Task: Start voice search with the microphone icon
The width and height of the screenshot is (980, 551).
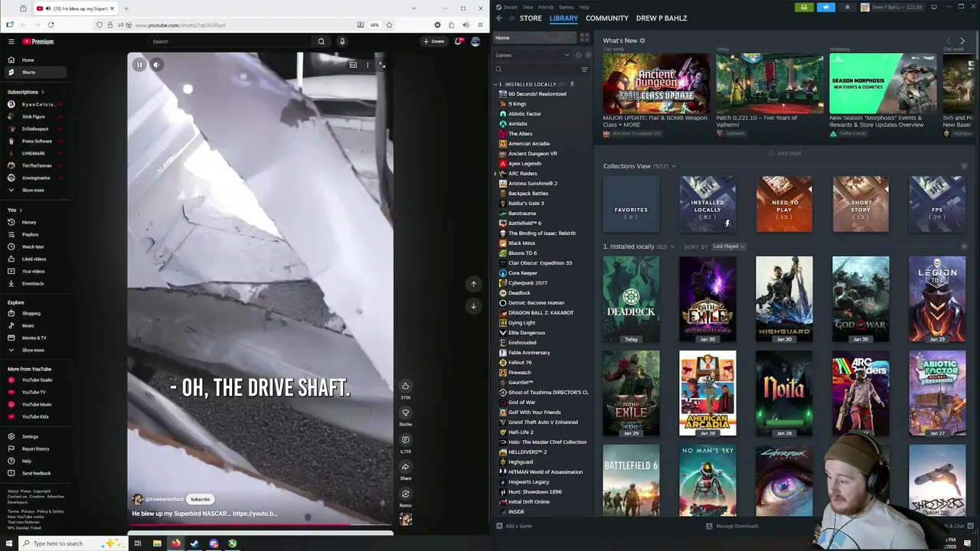Action: click(x=342, y=41)
